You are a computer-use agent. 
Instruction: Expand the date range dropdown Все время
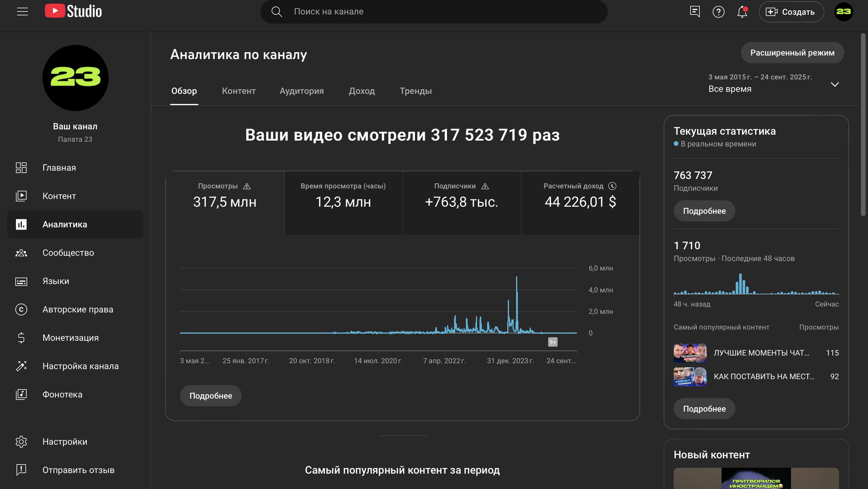[x=834, y=84]
